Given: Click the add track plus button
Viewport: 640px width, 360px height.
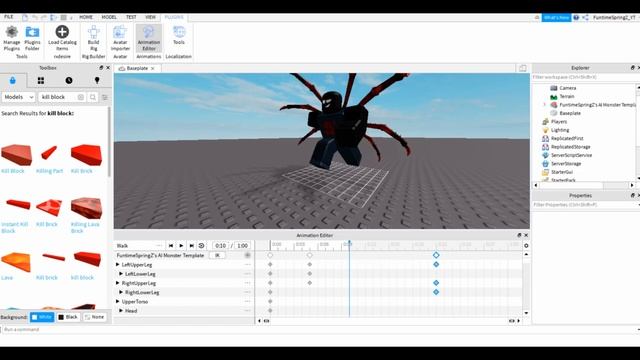Looking at the screenshot, I should (247, 255).
